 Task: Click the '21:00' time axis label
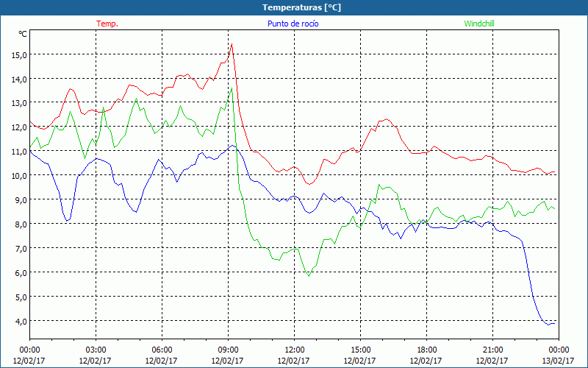pyautogui.click(x=492, y=350)
